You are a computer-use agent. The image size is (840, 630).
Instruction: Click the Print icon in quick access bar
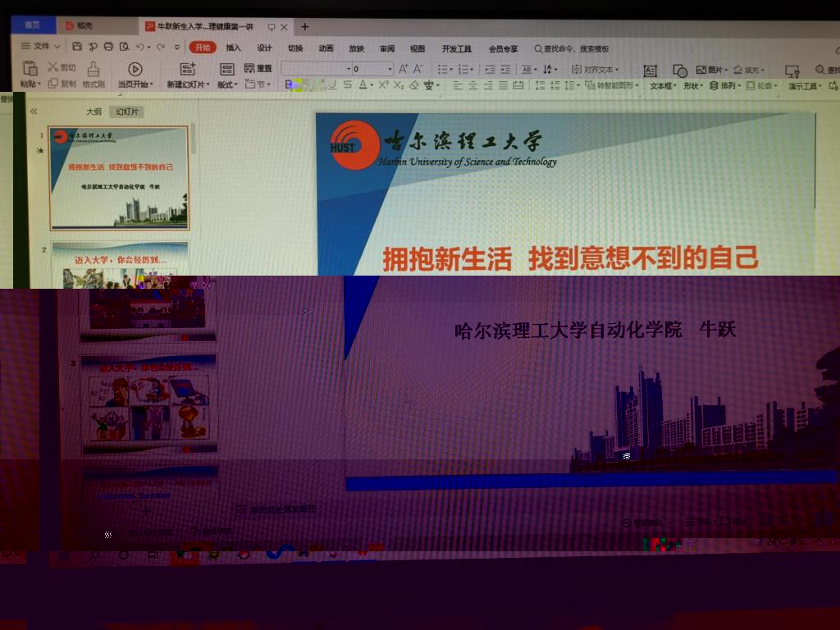point(108,47)
